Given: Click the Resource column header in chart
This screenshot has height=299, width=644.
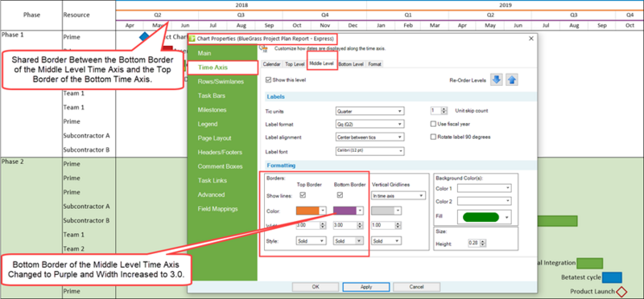Looking at the screenshot, I should coord(76,14).
